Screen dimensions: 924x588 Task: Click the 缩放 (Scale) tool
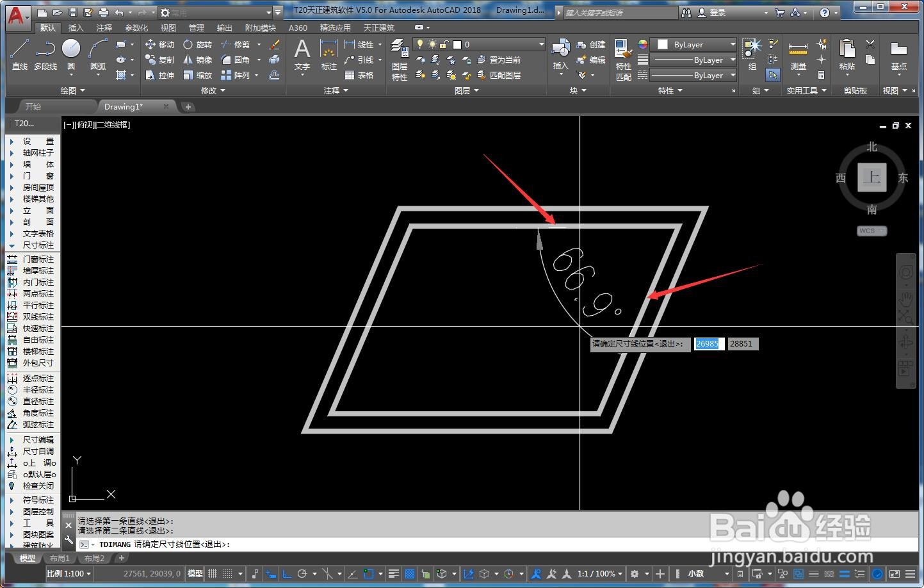(x=197, y=75)
